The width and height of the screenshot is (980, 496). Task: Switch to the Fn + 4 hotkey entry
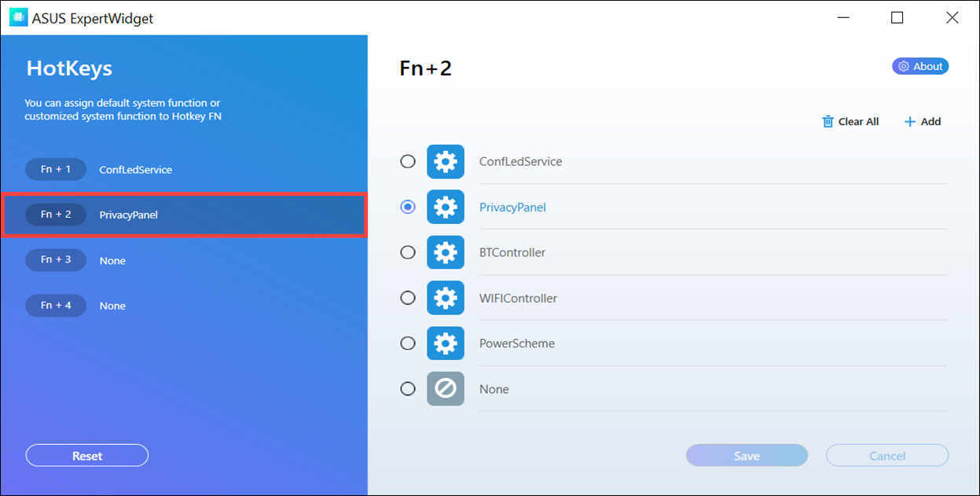(x=184, y=306)
